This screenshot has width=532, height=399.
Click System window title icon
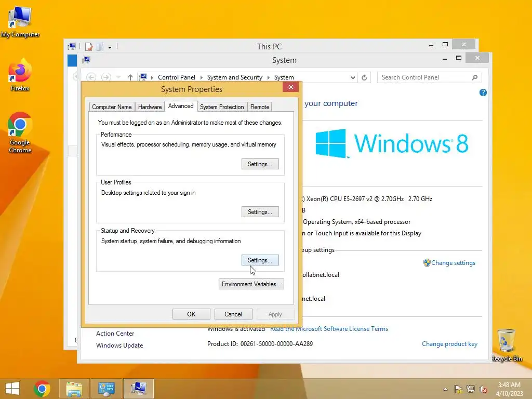click(86, 60)
